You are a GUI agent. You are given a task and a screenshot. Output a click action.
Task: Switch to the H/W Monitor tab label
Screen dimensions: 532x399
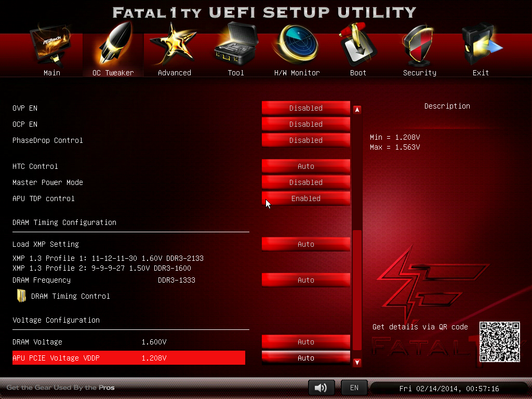(297, 73)
